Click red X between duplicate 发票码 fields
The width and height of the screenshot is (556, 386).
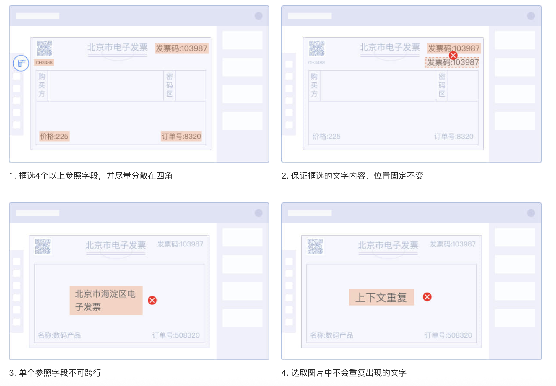pyautogui.click(x=453, y=55)
